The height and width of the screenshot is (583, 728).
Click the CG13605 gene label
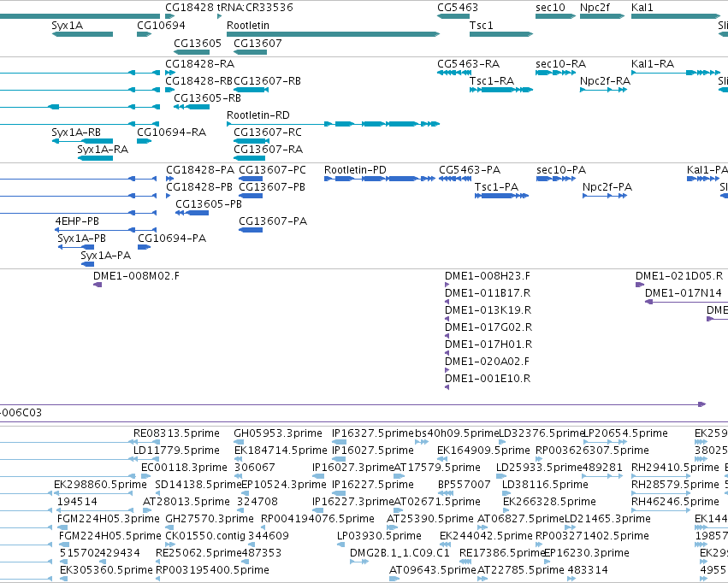pos(198,43)
